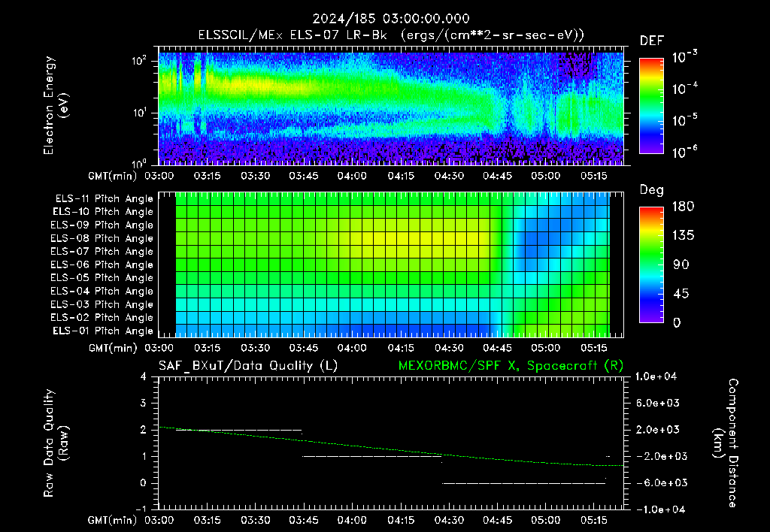Click the pitch angle grid plot
770x532 pixels.
(391, 264)
